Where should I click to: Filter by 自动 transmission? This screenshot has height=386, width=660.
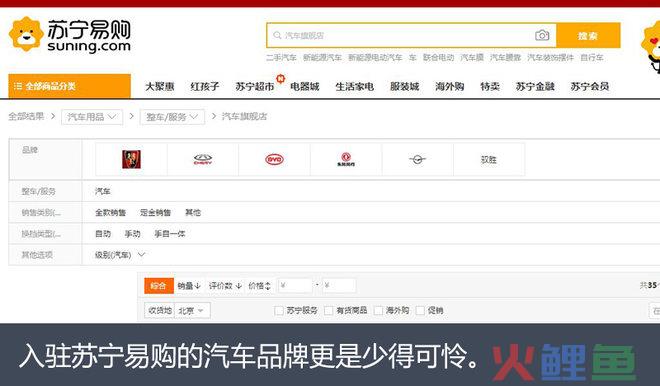pyautogui.click(x=103, y=234)
